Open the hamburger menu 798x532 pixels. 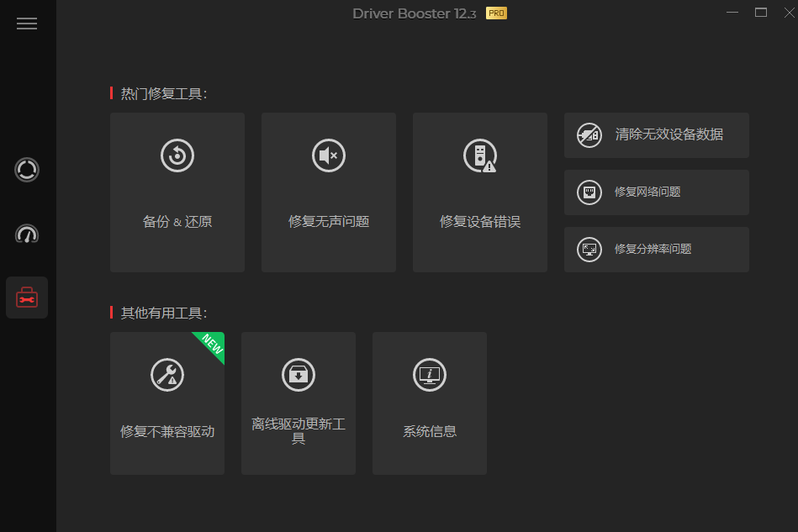26,24
